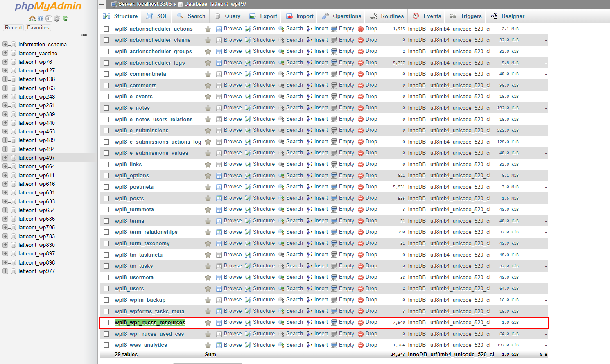Go to phpMyAdmin home via house icon
The image size is (610, 364).
32,18
